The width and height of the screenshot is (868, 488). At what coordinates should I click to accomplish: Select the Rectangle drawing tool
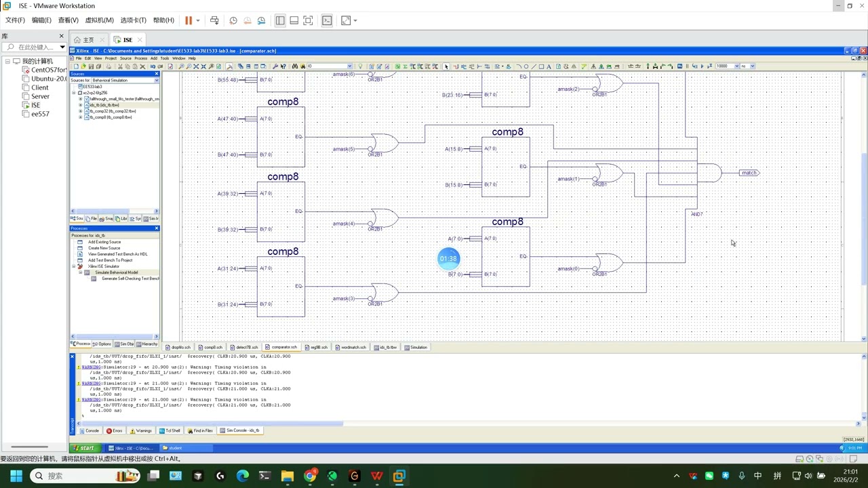pos(541,66)
